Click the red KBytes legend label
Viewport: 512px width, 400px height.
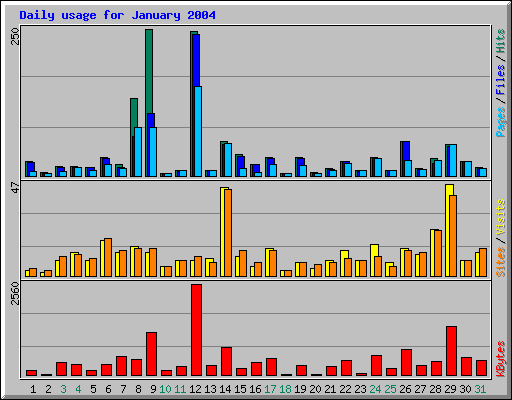pos(500,359)
